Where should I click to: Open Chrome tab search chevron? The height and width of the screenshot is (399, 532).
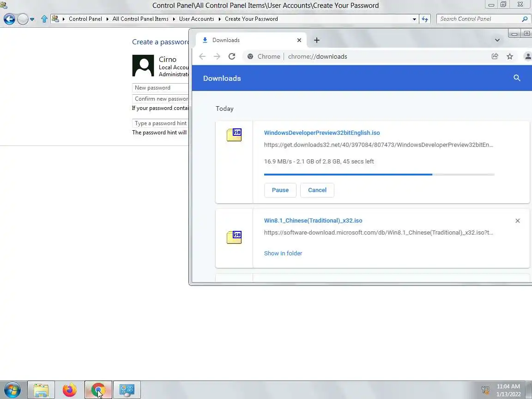tap(497, 40)
